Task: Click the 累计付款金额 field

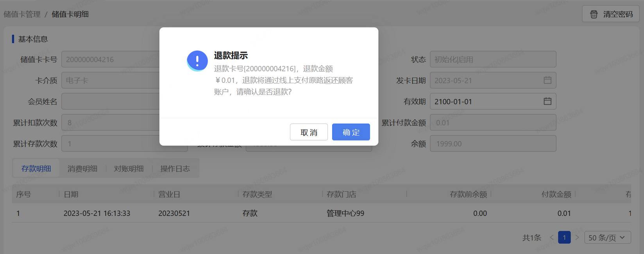Action: pos(493,123)
